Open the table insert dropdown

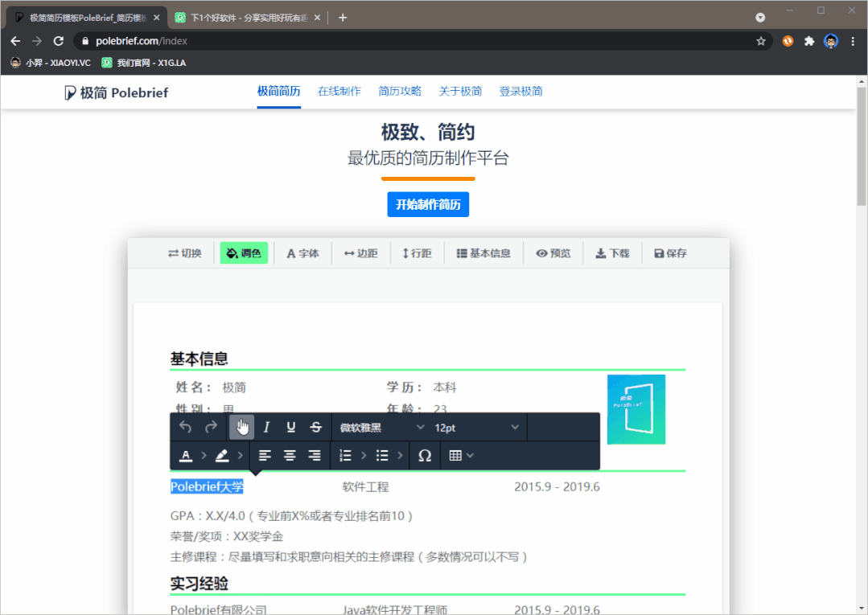click(461, 456)
